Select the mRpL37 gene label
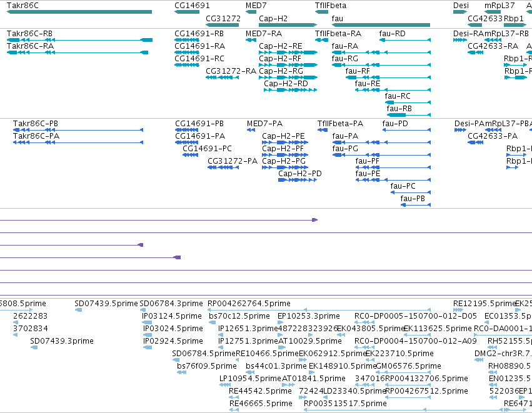Screen dimensions: 532x413 (499, 6)
